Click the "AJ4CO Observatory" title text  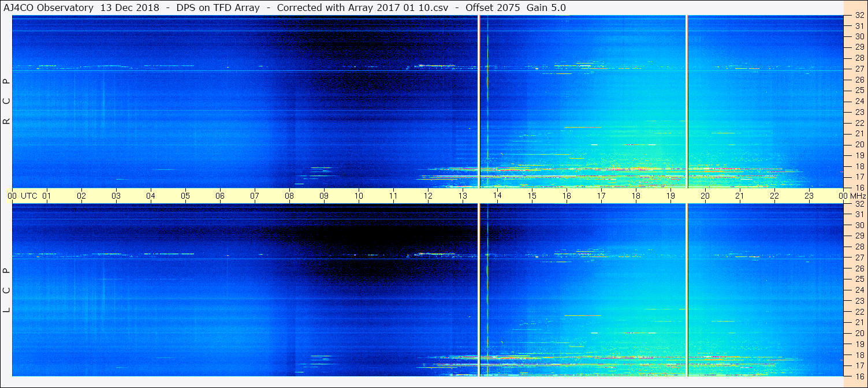point(48,8)
